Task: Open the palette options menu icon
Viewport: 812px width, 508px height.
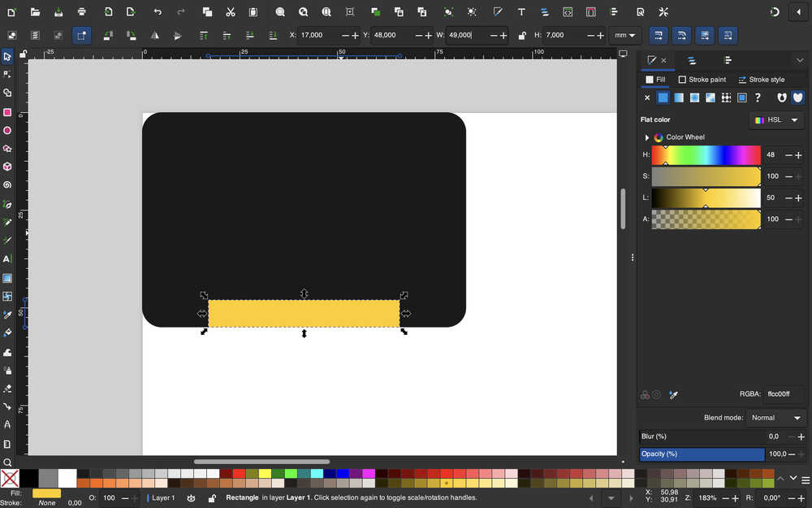Action: click(x=806, y=480)
